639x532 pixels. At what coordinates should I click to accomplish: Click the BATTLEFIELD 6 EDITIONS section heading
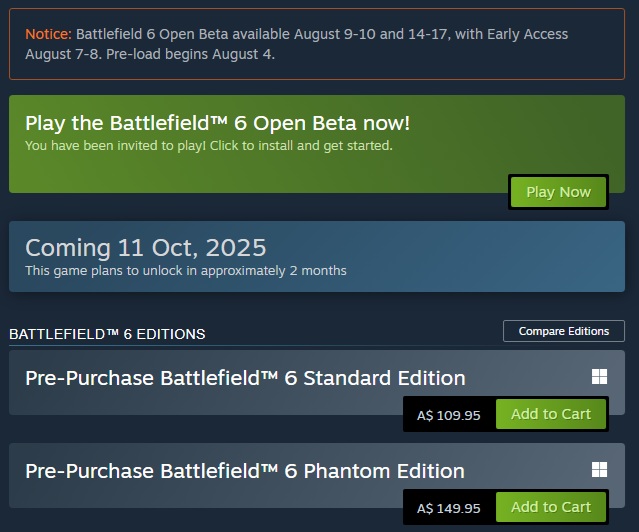pyautogui.click(x=107, y=334)
